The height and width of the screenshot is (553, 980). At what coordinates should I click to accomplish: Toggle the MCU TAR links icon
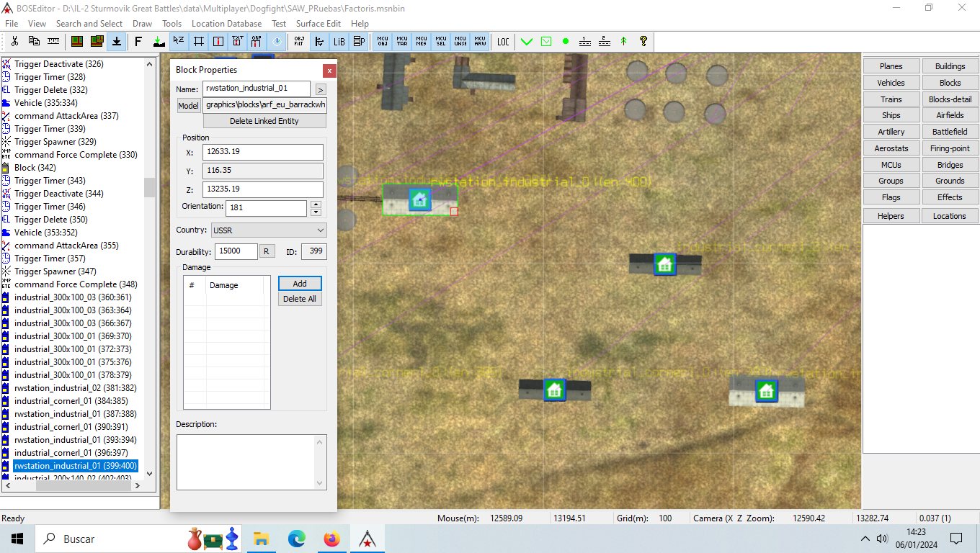402,41
